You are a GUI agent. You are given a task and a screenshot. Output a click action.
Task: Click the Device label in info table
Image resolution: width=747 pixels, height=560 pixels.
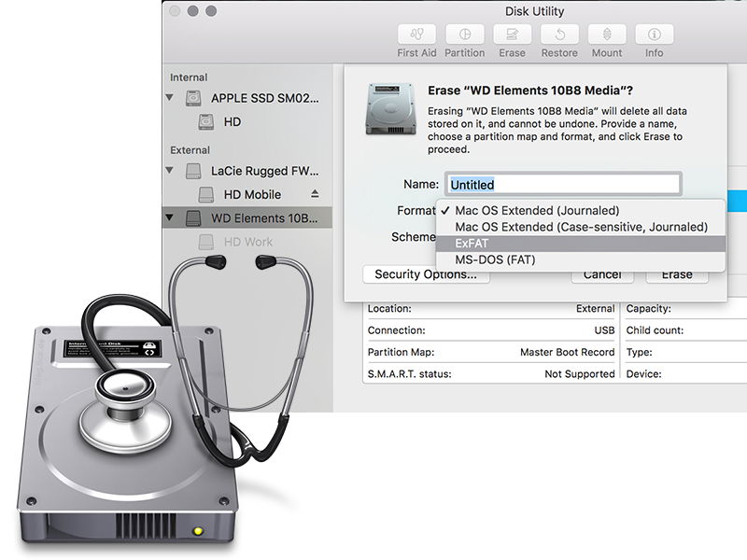coord(643,374)
